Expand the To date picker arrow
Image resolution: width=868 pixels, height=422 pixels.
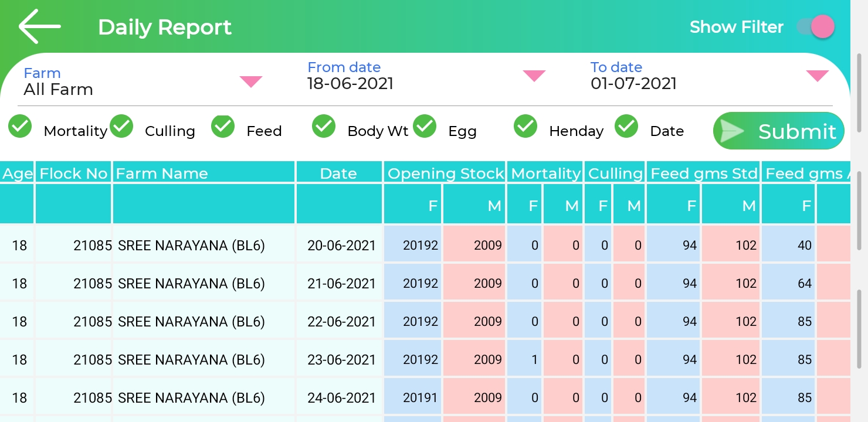pyautogui.click(x=817, y=76)
